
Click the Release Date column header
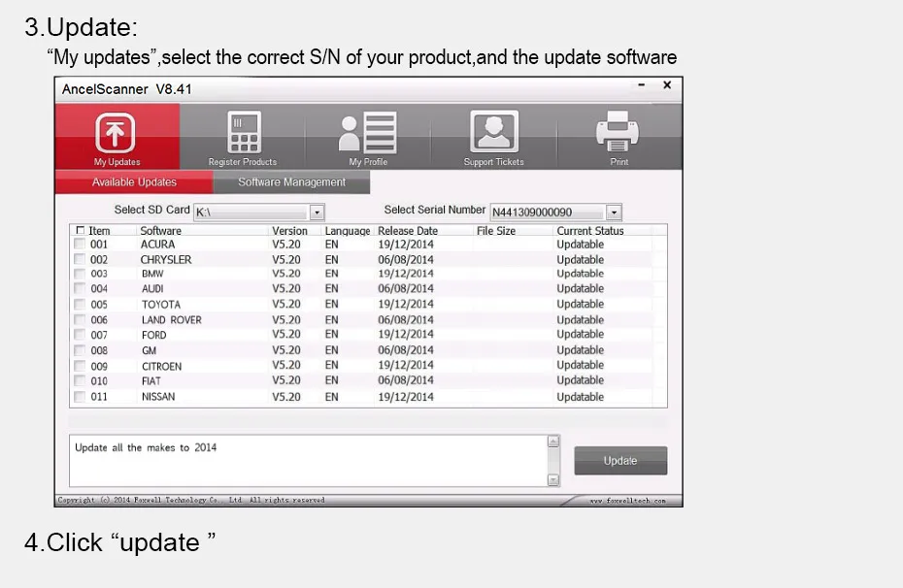(x=408, y=230)
